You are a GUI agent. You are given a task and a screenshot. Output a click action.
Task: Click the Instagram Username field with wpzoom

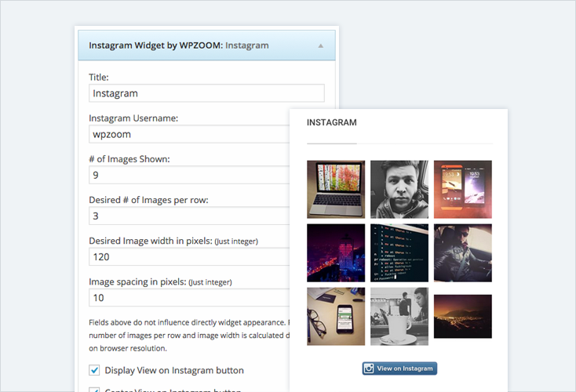tap(189, 134)
